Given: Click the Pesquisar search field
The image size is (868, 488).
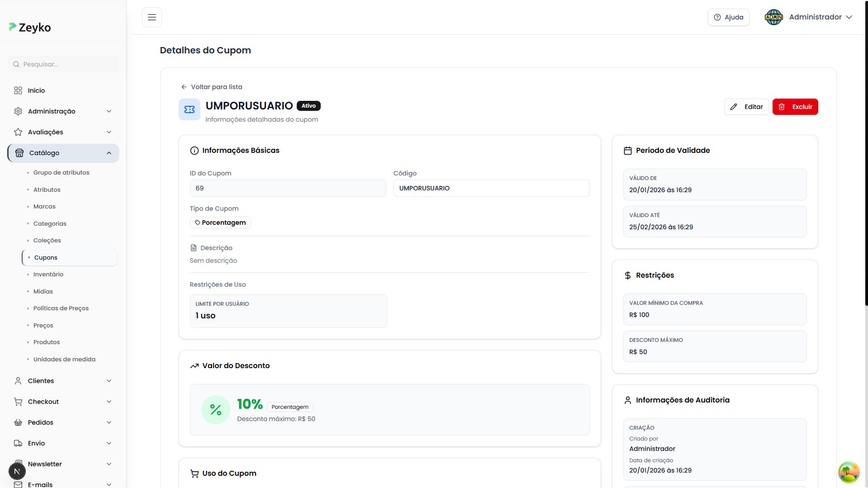Looking at the screenshot, I should pyautogui.click(x=63, y=64).
